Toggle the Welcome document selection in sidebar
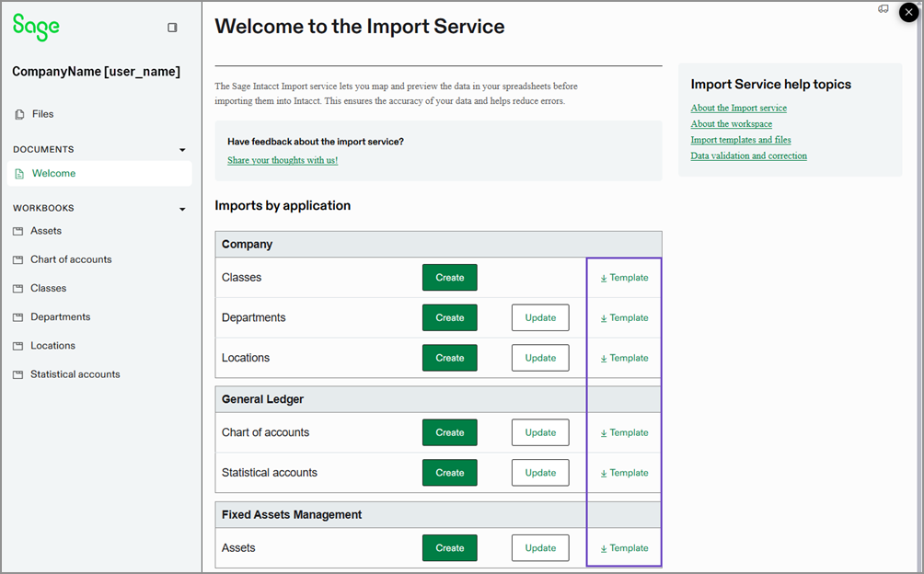 pos(55,173)
